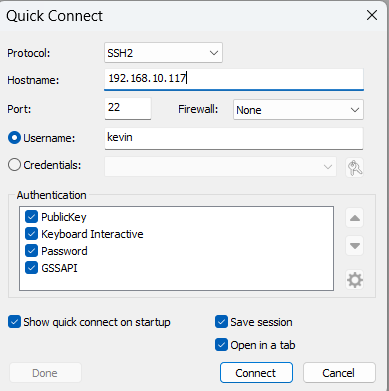This screenshot has height=391, width=389.
Task: Uncheck Keyboard Interactive authentication
Action: pyautogui.click(x=31, y=234)
